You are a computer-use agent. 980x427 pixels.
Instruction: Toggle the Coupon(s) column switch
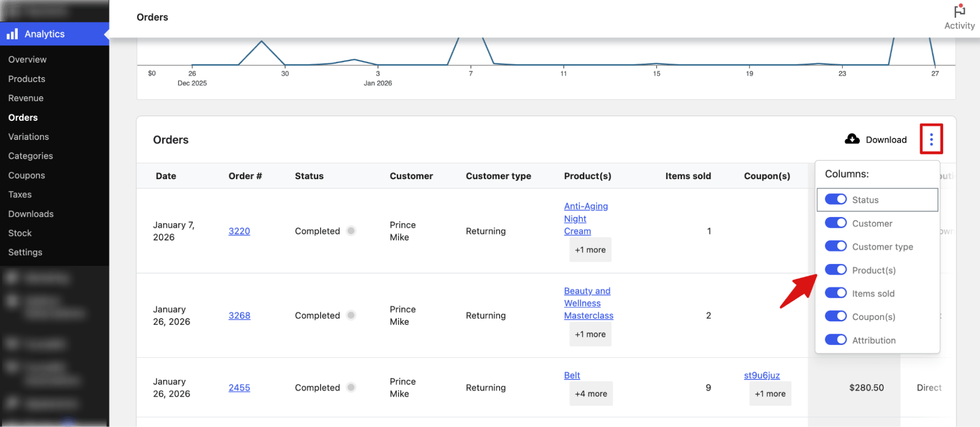point(836,316)
